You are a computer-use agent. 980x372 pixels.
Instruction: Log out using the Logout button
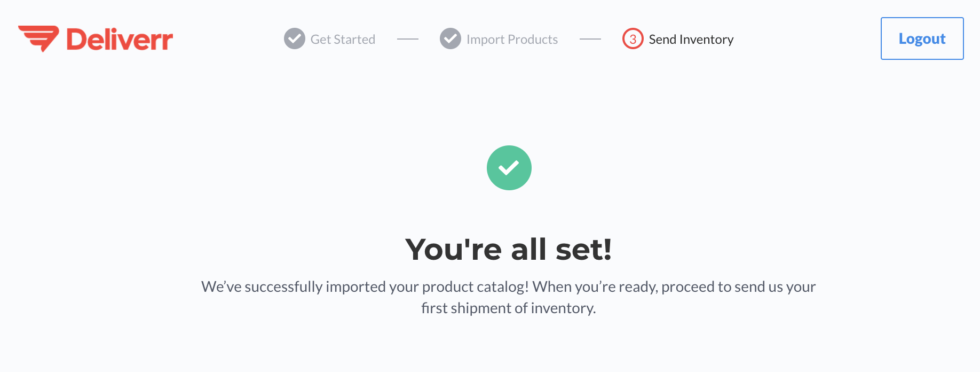[922, 38]
